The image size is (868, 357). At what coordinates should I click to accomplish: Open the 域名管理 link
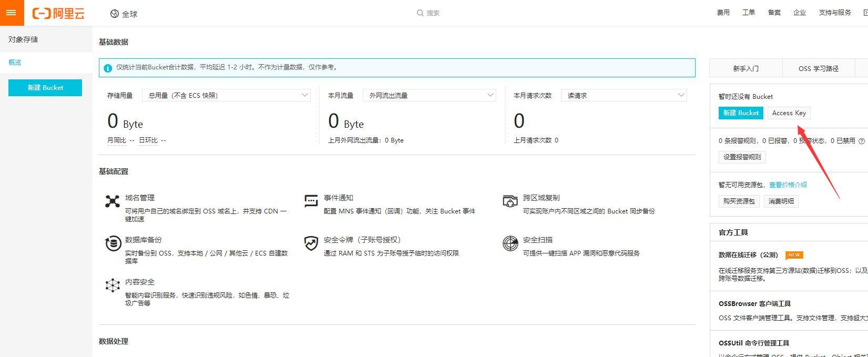coord(140,198)
